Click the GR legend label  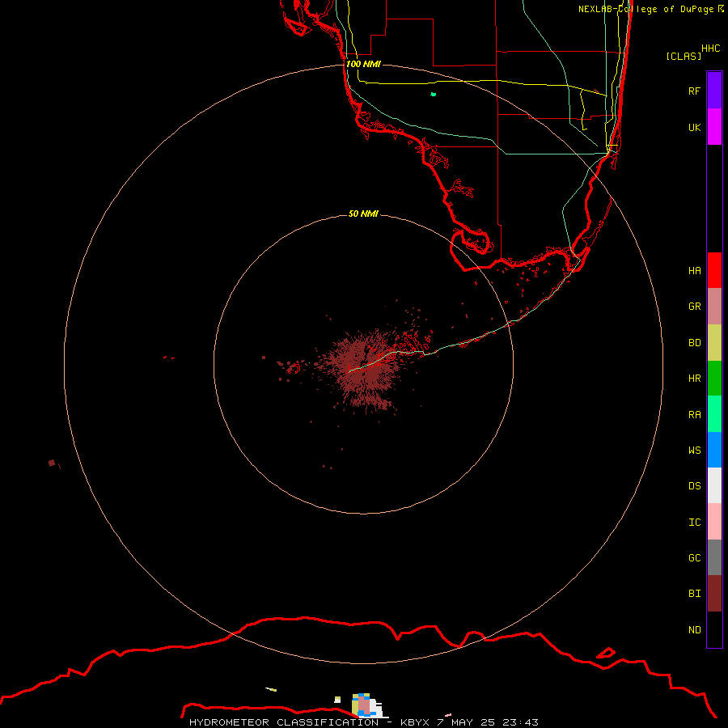tap(694, 307)
